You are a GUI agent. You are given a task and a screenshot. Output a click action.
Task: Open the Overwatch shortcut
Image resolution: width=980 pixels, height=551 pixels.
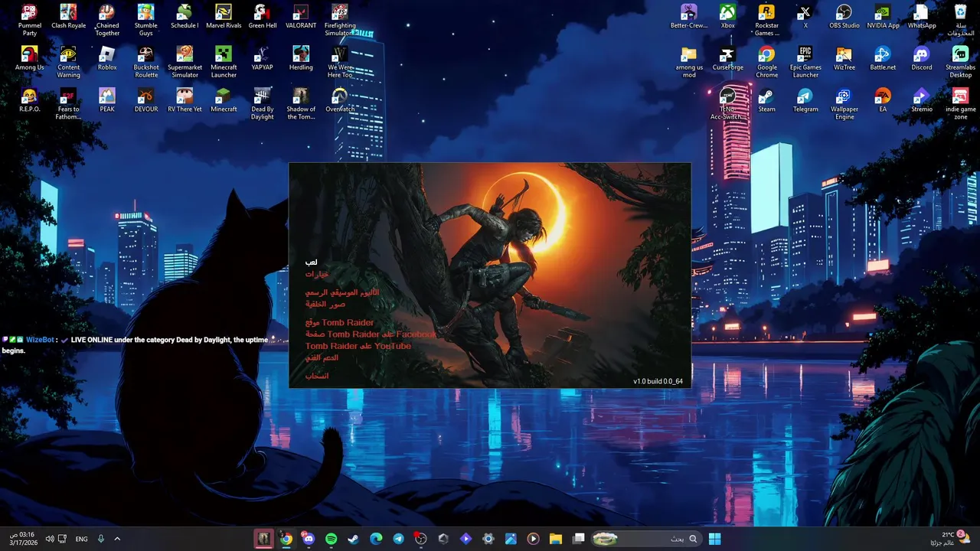[340, 100]
